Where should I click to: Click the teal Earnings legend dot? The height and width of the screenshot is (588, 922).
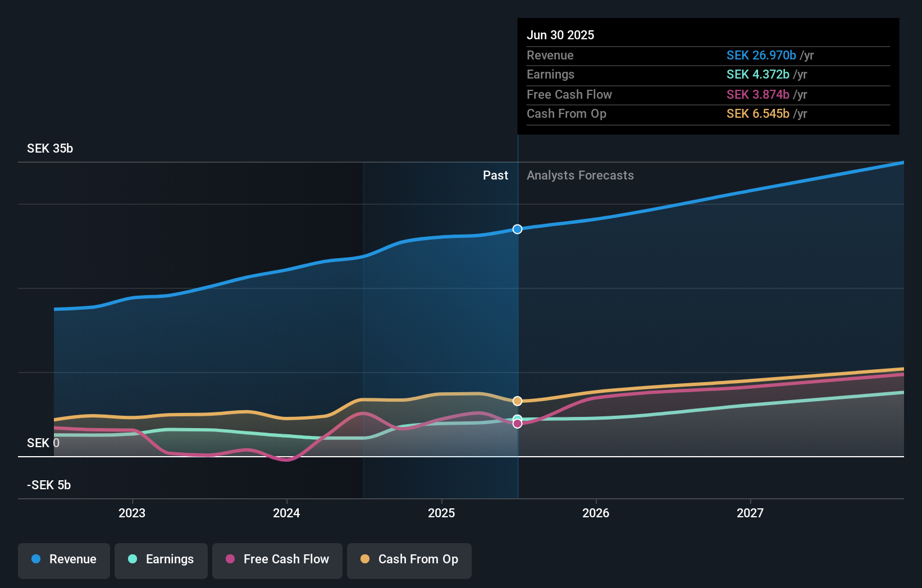click(133, 559)
